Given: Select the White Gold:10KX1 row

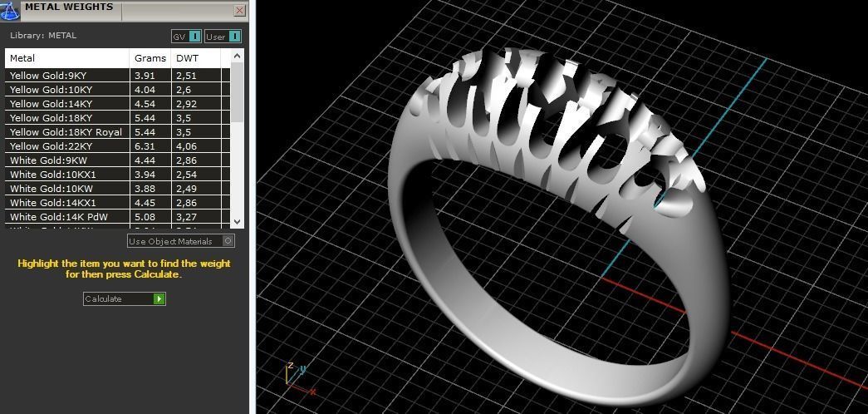Looking at the screenshot, I should (117, 175).
